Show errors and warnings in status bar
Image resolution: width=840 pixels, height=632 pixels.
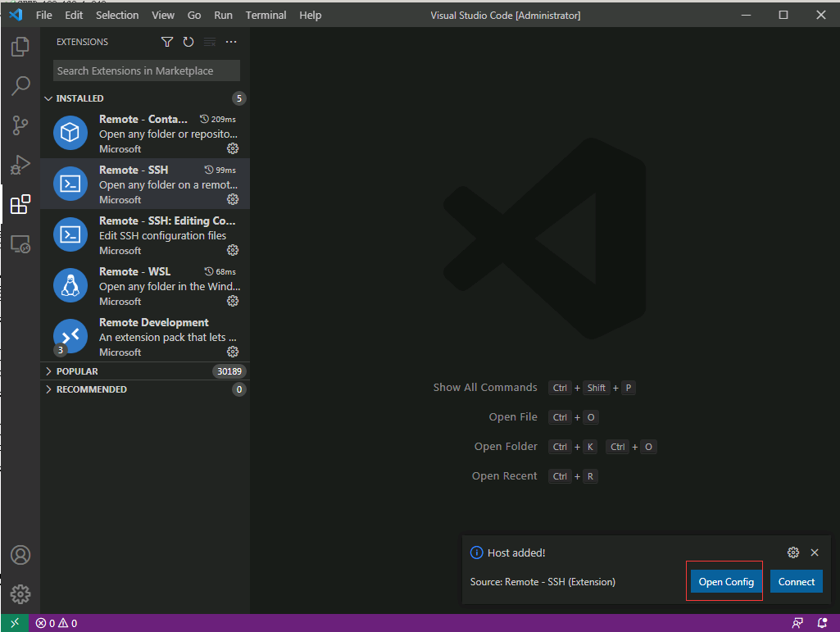(57, 623)
